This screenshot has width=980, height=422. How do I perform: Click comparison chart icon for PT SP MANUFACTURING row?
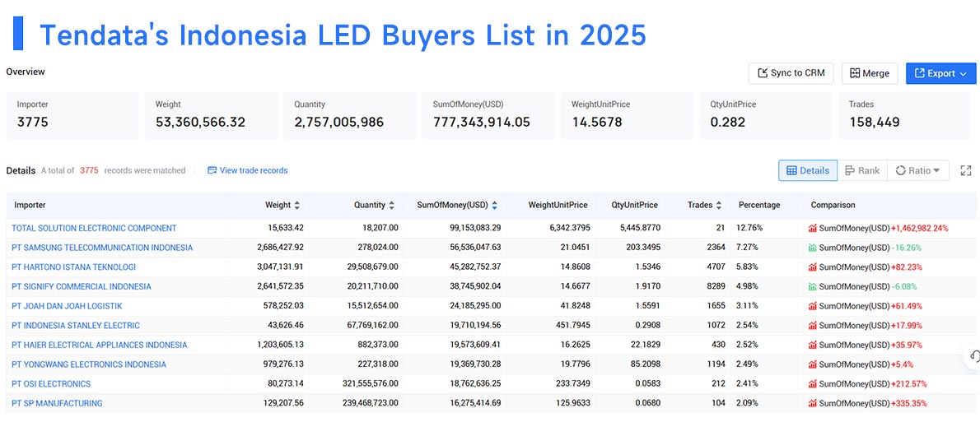pyautogui.click(x=813, y=402)
